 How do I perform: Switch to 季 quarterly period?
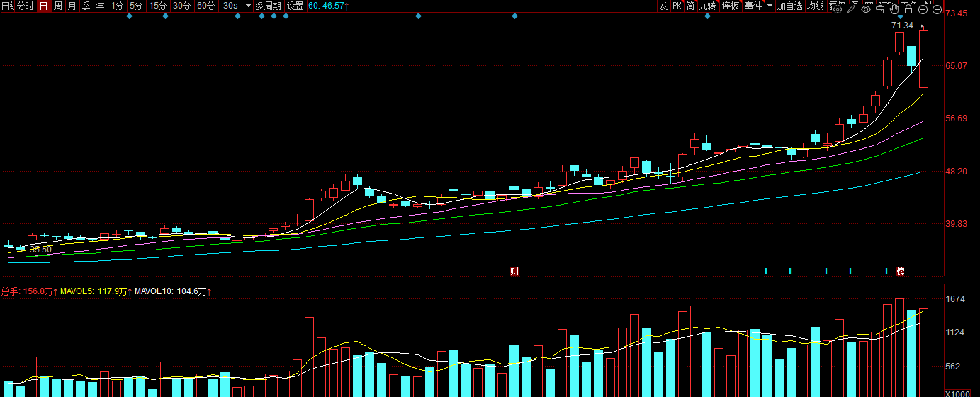point(86,6)
